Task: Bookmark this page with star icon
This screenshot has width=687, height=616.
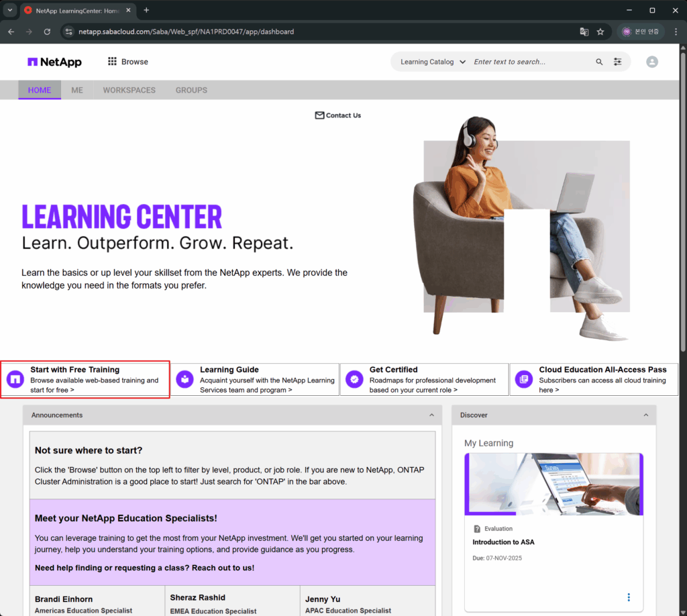Action: click(x=600, y=32)
